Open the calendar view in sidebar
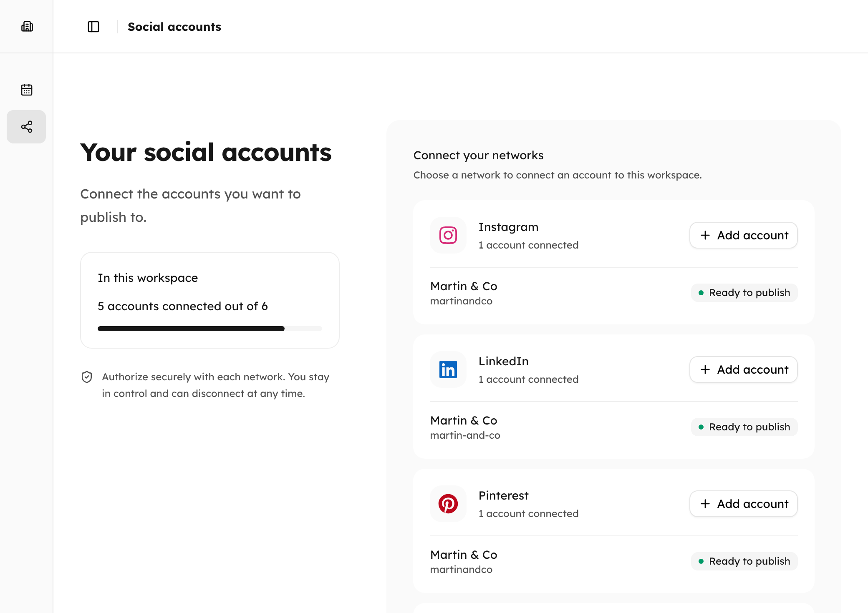Viewport: 868px width, 613px height. [x=27, y=90]
